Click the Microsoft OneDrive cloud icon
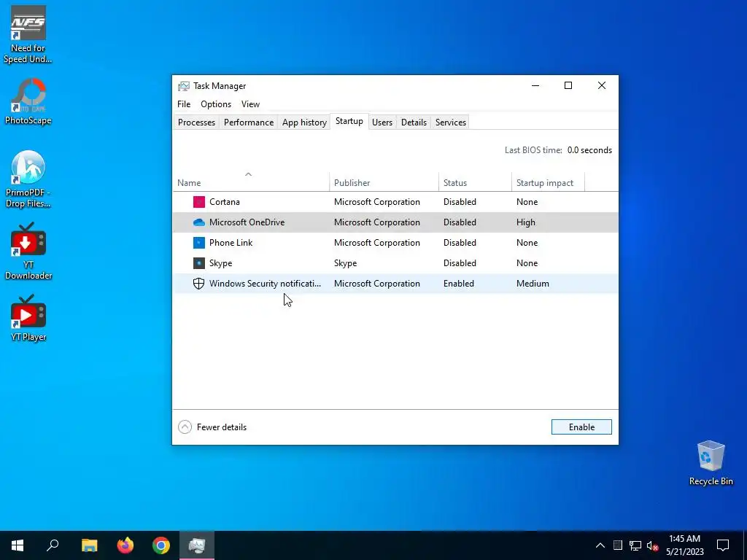Image resolution: width=747 pixels, height=560 pixels. point(198,222)
